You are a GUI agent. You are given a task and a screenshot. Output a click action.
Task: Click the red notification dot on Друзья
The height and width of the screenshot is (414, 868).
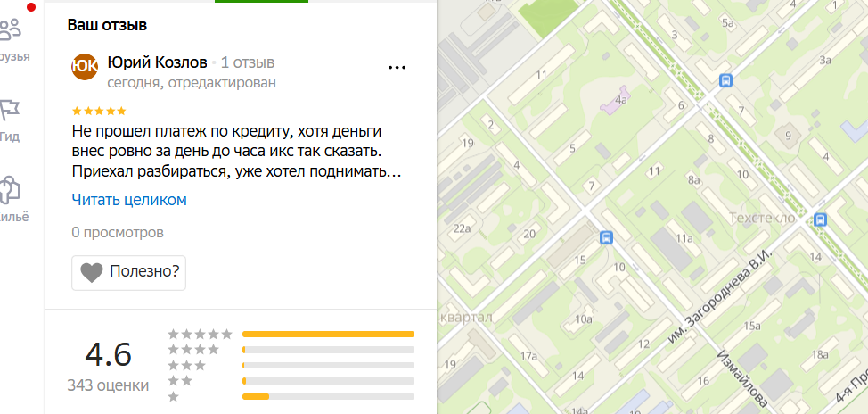click(x=31, y=6)
